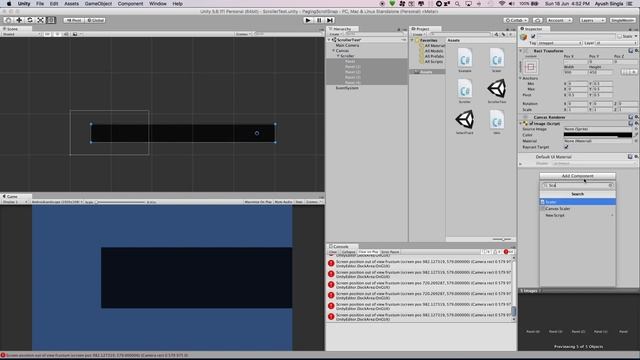This screenshot has height=360, width=640.
Task: Open the Scene Shaded mode dropdown
Action: tap(21, 34)
